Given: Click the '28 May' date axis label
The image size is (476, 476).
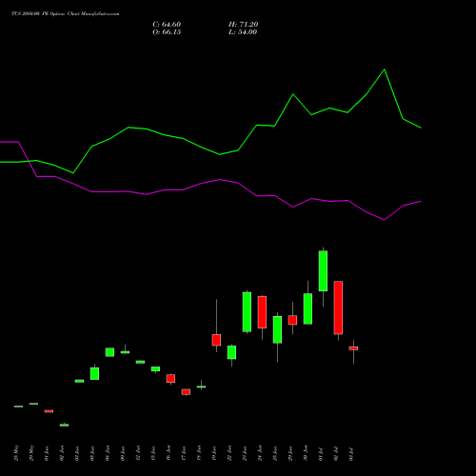Looking at the screenshot, I should [16, 453].
